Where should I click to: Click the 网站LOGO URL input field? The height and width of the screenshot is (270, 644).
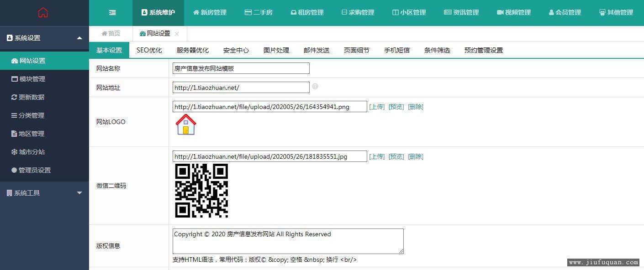click(270, 107)
